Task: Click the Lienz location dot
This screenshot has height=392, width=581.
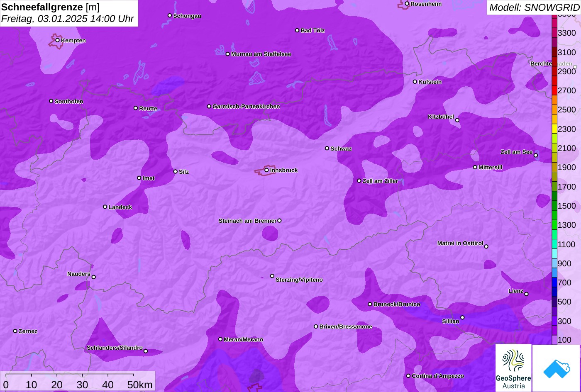Action: (526, 294)
